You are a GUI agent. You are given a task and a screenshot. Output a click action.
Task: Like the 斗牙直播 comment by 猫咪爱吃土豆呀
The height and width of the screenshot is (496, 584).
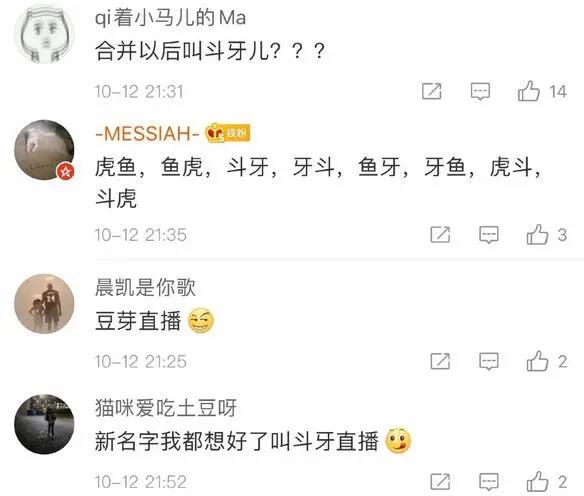(537, 481)
